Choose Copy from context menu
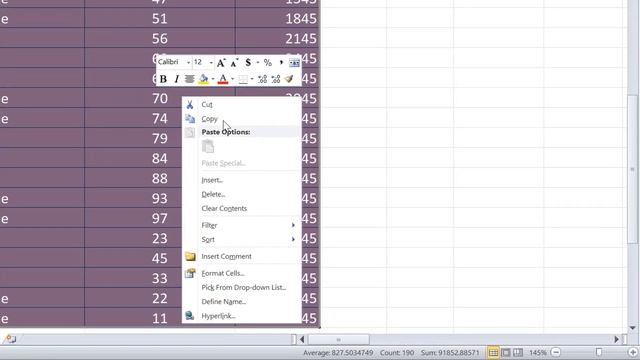This screenshot has height=360, width=640. pos(241,119)
